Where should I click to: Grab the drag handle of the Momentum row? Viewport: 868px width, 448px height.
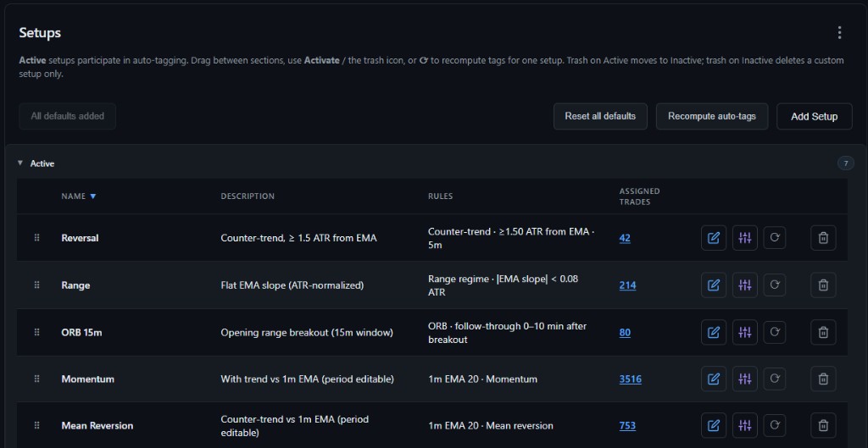tap(37, 379)
